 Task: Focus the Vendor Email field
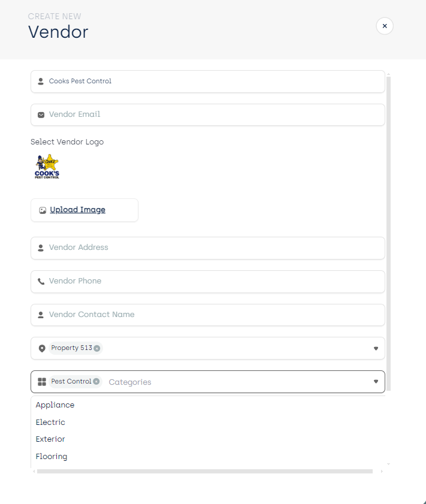(208, 114)
